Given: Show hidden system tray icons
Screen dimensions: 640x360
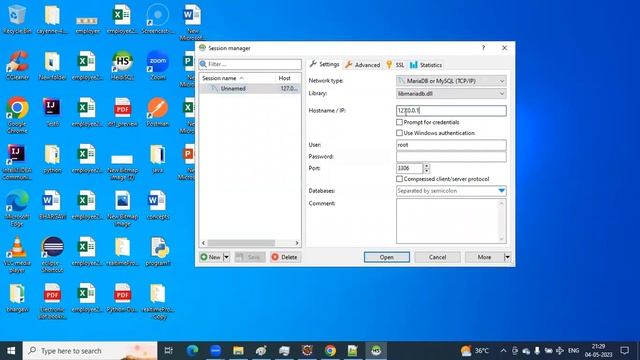Looking at the screenshot, I should tap(503, 351).
